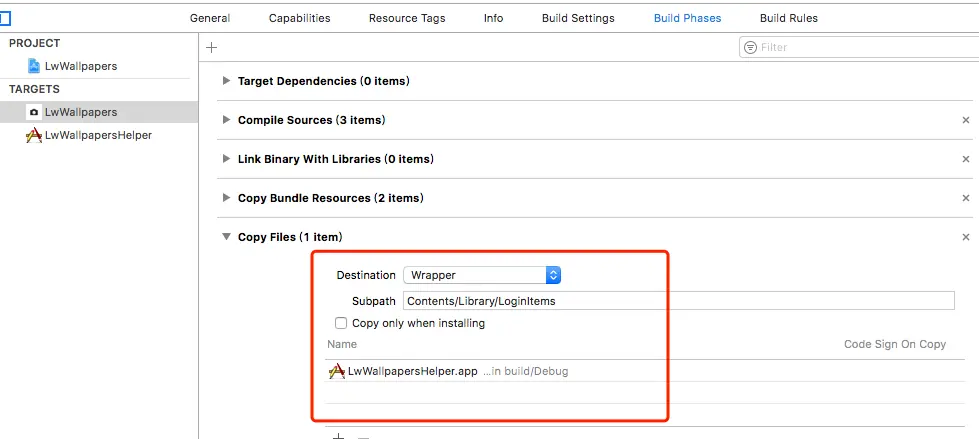The width and height of the screenshot is (979, 439).
Task: Go to the Build Rules tab
Action: (788, 18)
